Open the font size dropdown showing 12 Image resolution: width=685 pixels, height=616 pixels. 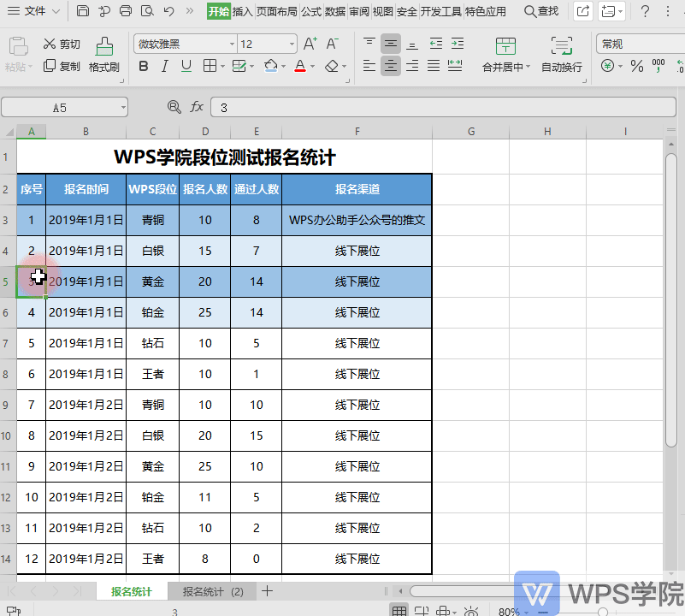292,44
